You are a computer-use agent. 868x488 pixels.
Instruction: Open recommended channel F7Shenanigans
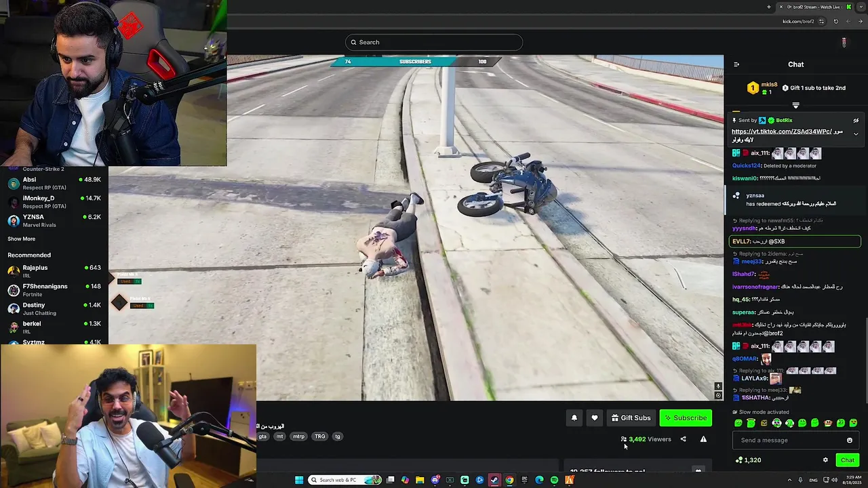[54, 289]
